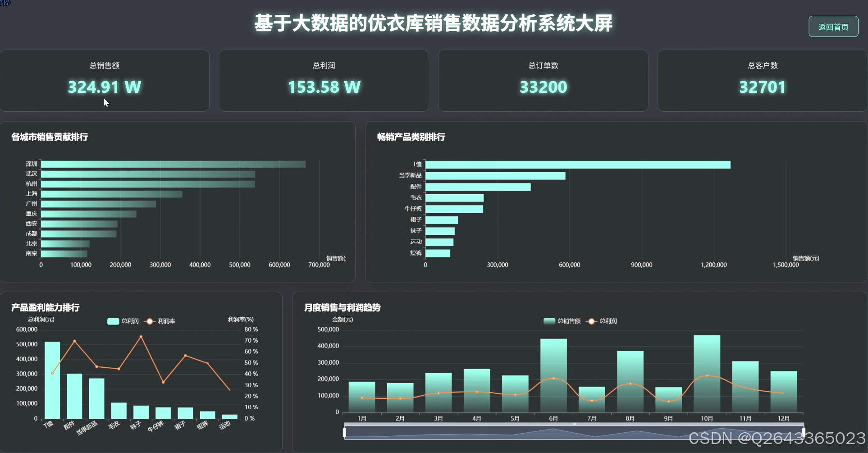This screenshot has width=868, height=453.
Task: Click the 配件 bar in 畅销产品类别排行
Action: pos(478,187)
